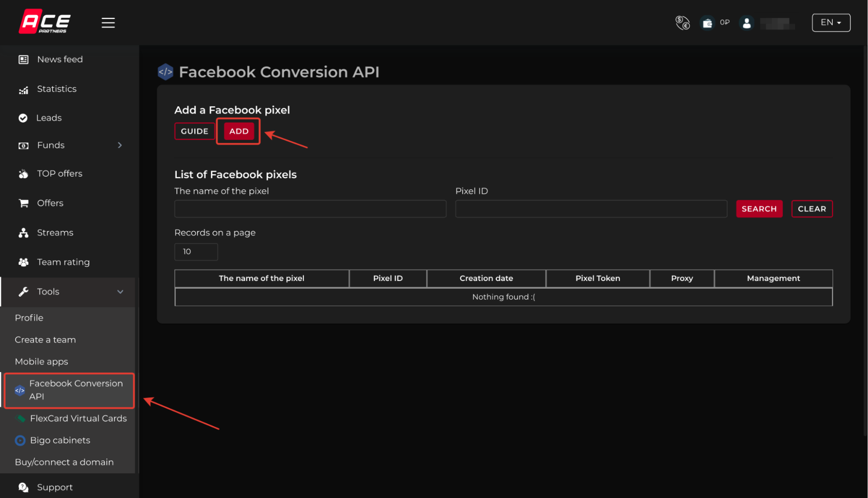
Task: Click the Statistics chart icon
Action: click(23, 89)
